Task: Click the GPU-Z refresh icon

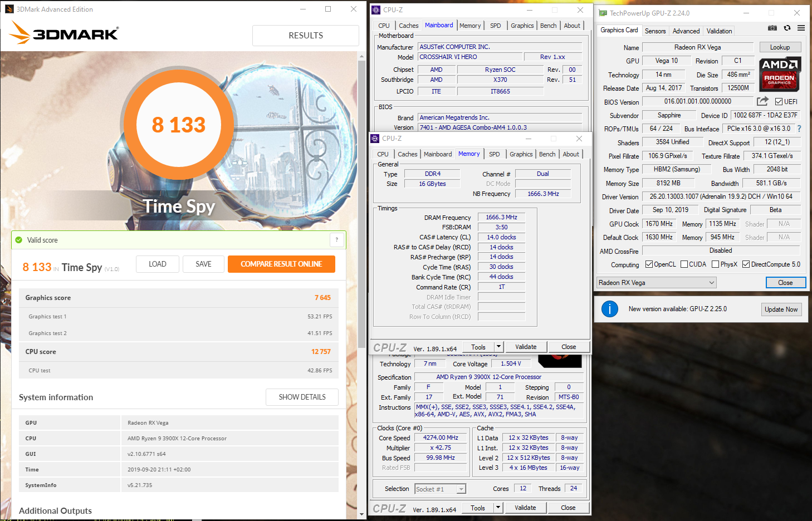Action: [787, 28]
